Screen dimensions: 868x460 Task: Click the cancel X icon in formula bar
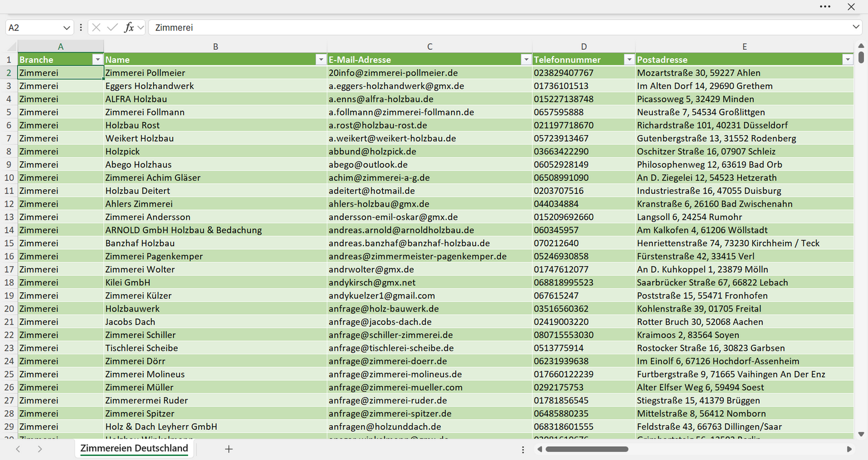tap(96, 28)
